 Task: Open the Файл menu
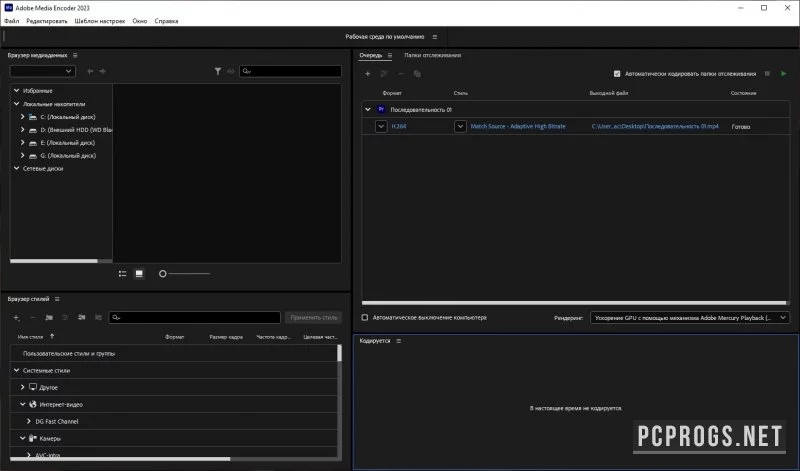click(x=12, y=21)
